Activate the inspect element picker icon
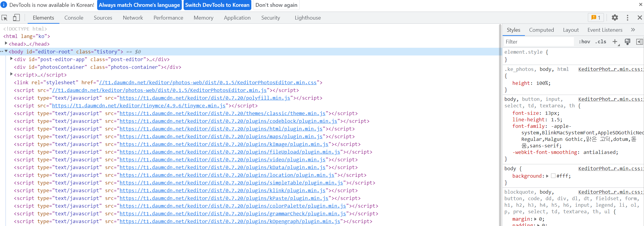Image resolution: width=644 pixels, height=226 pixels. tap(5, 18)
